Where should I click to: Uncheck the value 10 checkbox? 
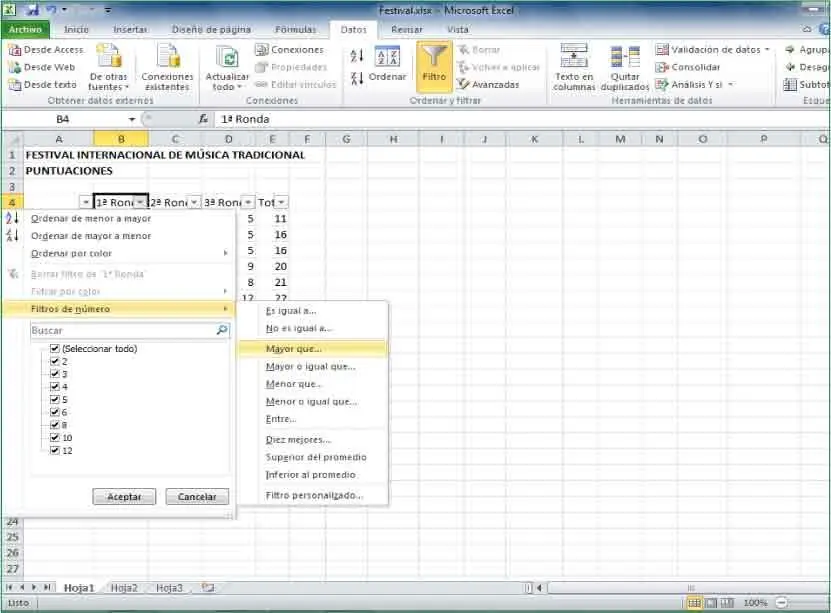54,438
